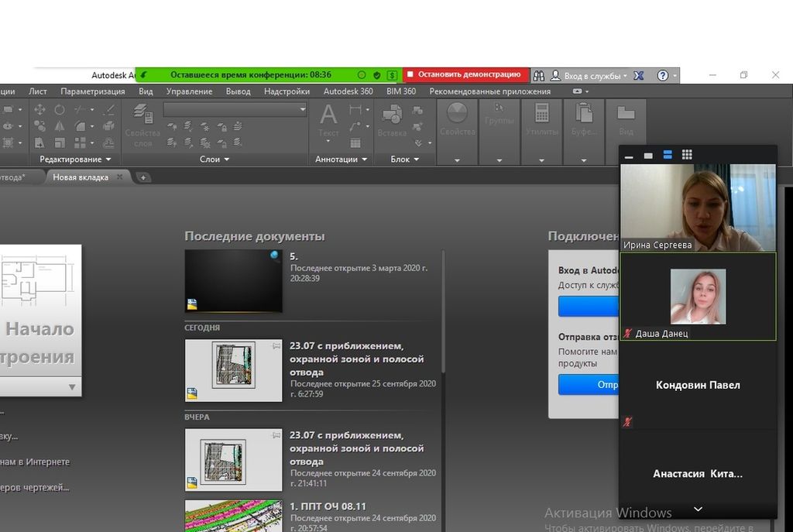Switch Zoom panel to single speaker view

coord(648,155)
